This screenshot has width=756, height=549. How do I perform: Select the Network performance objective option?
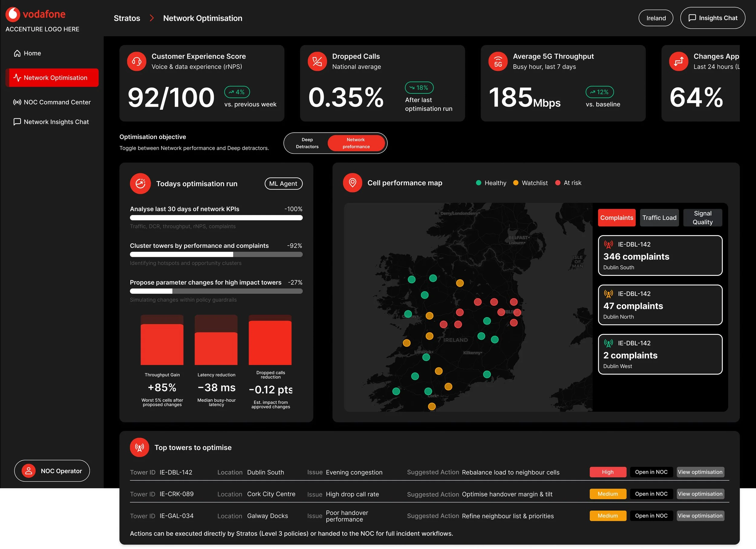(356, 143)
